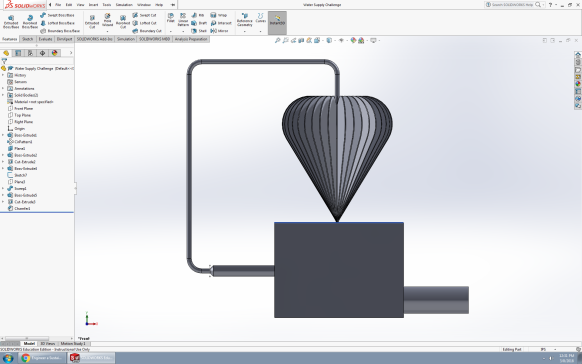Expand the Boss-Extrude1 feature
The height and width of the screenshot is (364, 582).
(x=3, y=135)
